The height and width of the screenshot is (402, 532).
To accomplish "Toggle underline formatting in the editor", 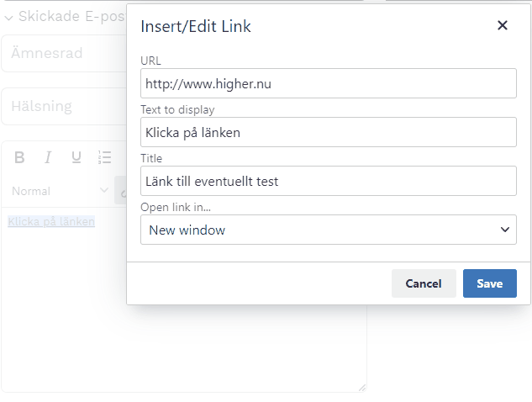I will 76,157.
